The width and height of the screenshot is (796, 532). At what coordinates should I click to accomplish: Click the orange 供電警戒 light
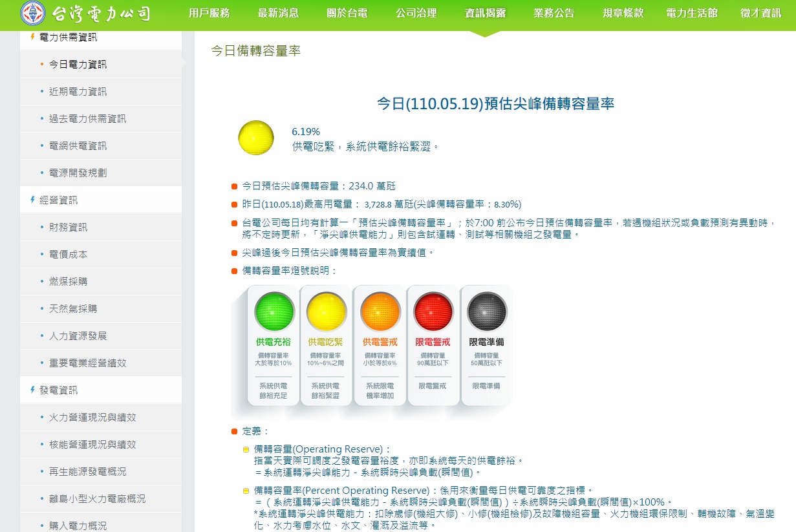(x=380, y=311)
